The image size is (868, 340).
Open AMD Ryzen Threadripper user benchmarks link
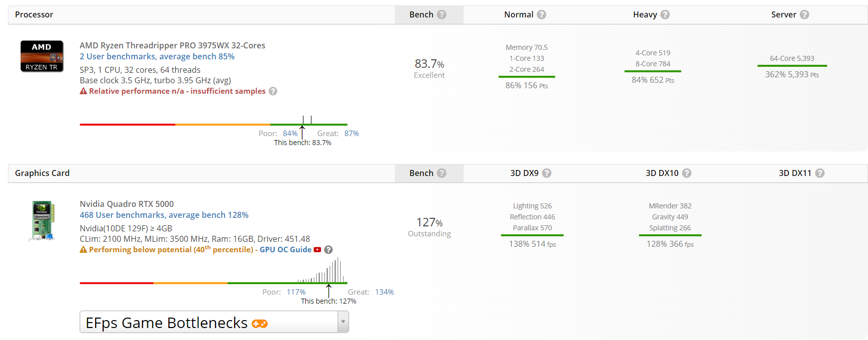157,57
